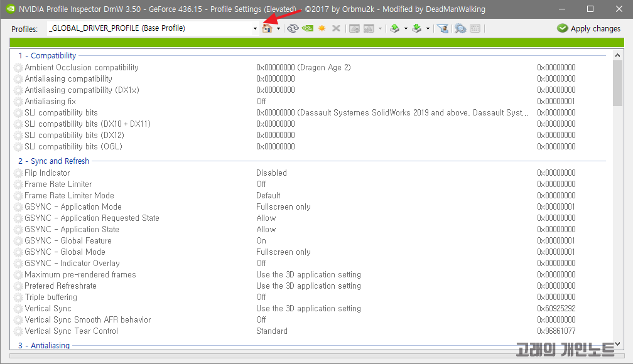The width and height of the screenshot is (633, 364).
Task: Select the Vertical Sync setting name
Action: click(x=48, y=308)
